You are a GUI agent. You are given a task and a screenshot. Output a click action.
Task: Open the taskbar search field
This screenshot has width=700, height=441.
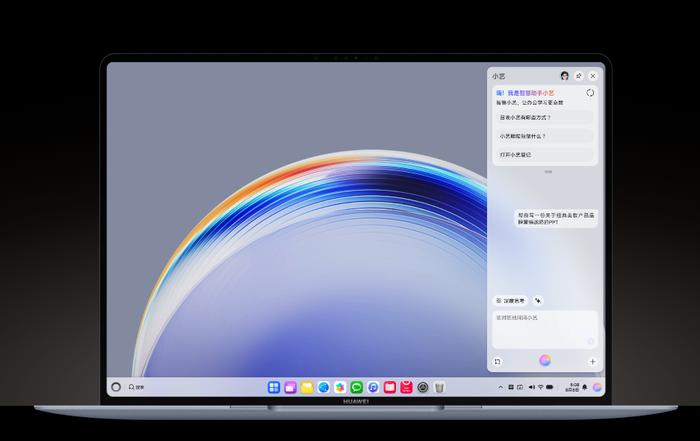(137, 387)
